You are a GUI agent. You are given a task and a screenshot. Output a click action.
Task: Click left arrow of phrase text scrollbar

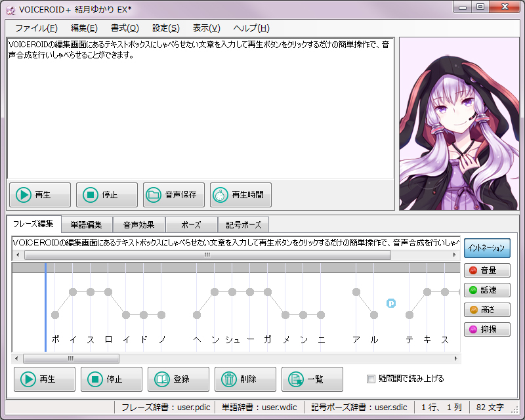coord(18,255)
